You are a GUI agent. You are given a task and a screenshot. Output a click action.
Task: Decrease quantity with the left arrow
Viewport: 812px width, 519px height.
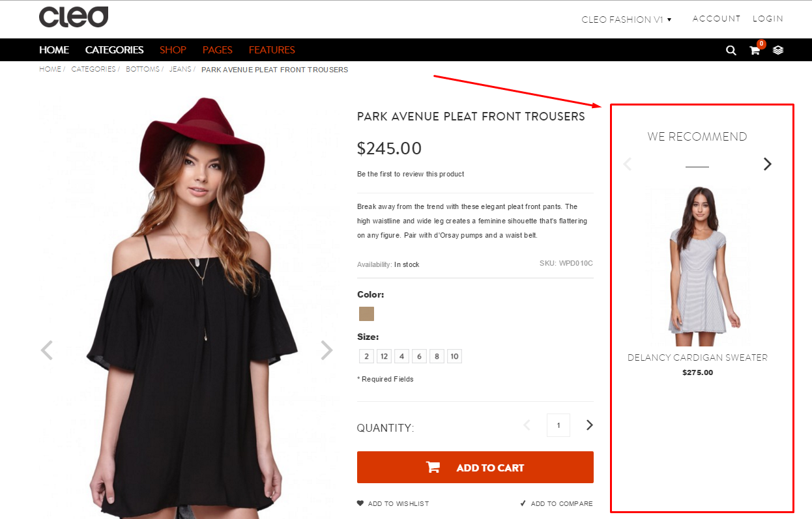click(527, 425)
